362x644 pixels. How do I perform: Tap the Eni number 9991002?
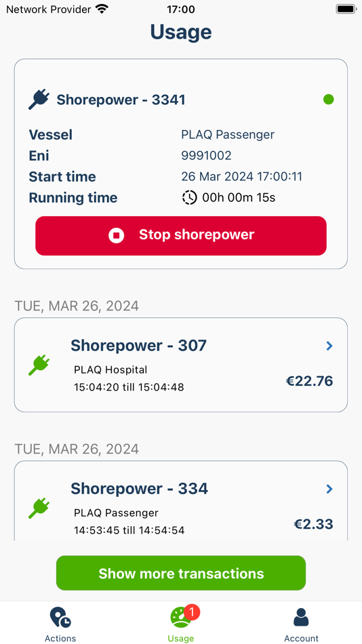[206, 155]
